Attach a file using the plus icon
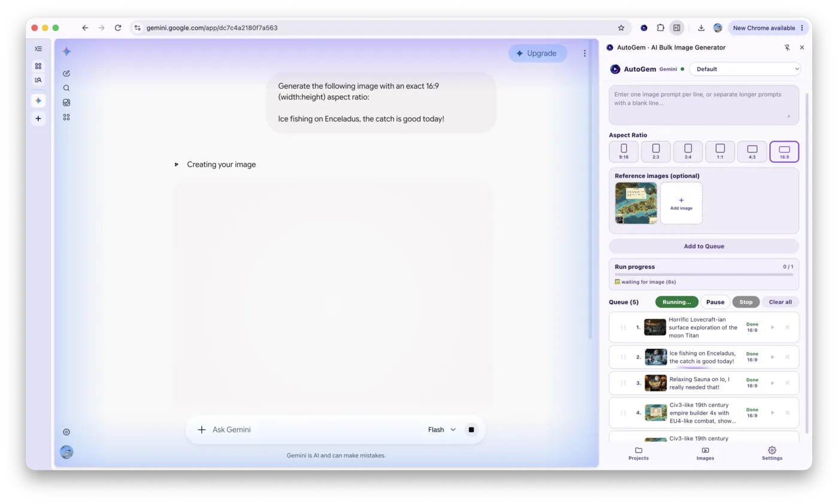 pos(202,430)
